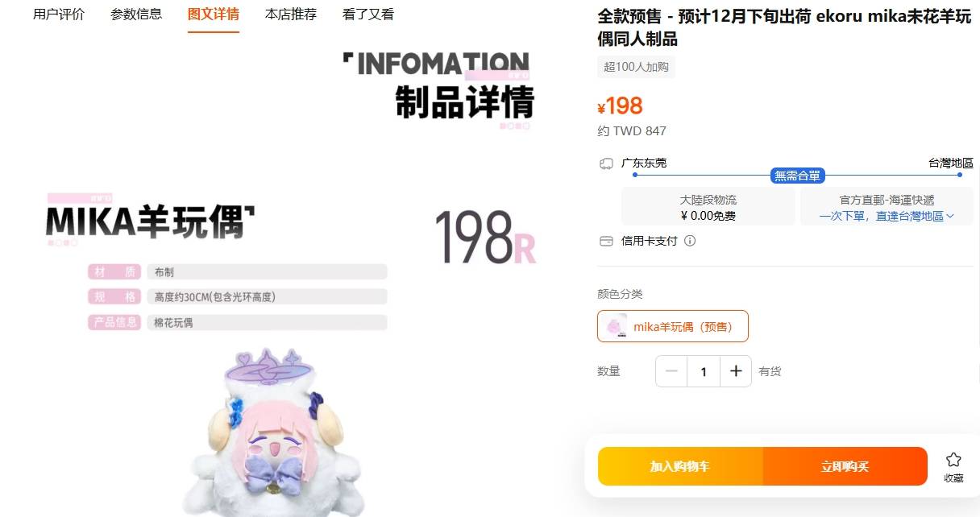Click the mika plush option thumbnail
This screenshot has width=980, height=517.
pyautogui.click(x=616, y=326)
